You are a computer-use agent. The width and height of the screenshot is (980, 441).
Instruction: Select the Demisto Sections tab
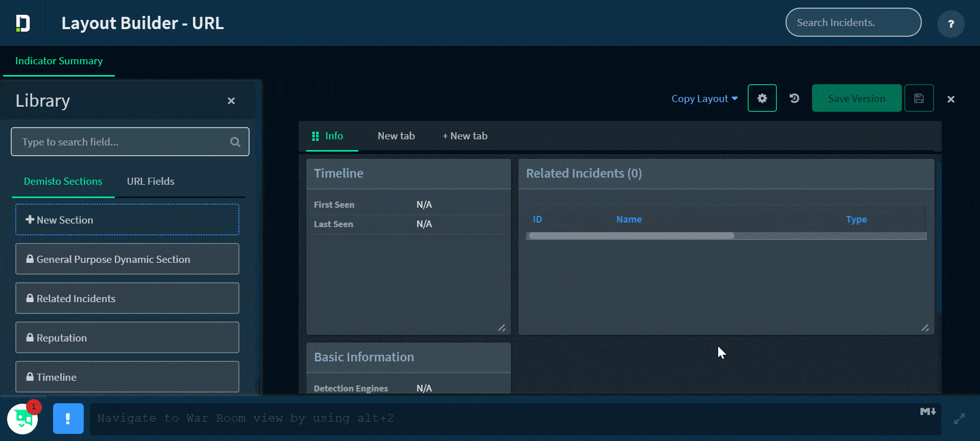coord(63,181)
